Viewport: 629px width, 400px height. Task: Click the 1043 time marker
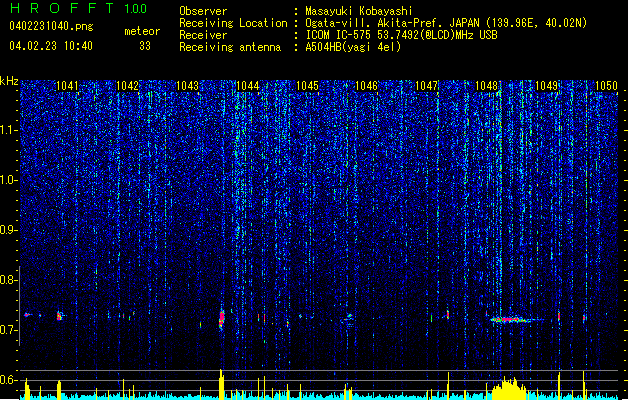(x=187, y=86)
